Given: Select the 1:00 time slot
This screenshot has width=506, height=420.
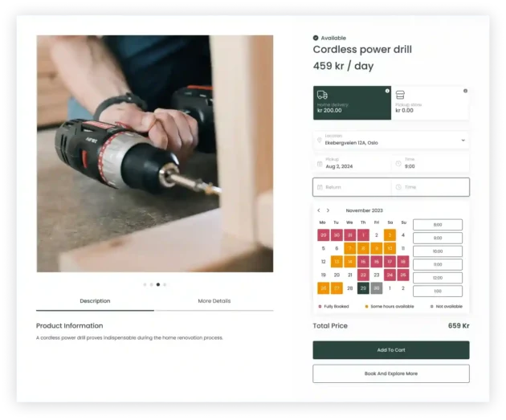Looking at the screenshot, I should tap(438, 291).
